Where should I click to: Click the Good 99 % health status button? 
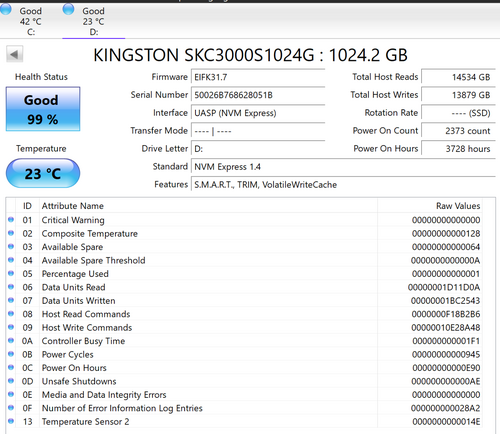[x=43, y=109]
